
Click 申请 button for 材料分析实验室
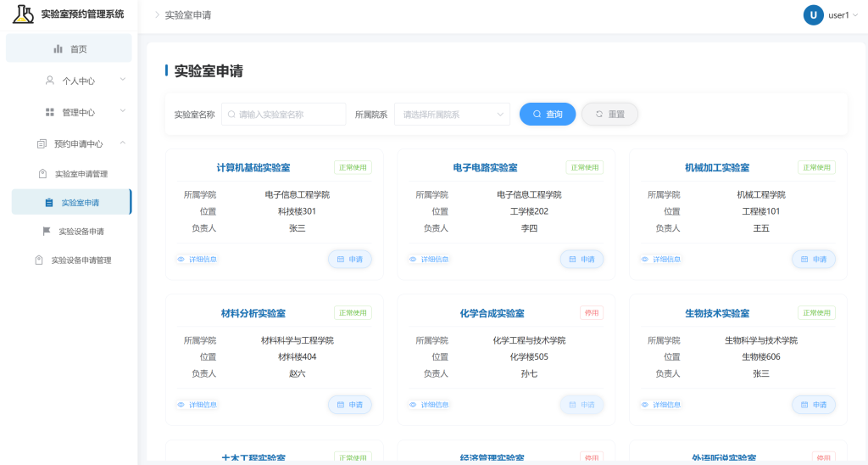point(350,405)
